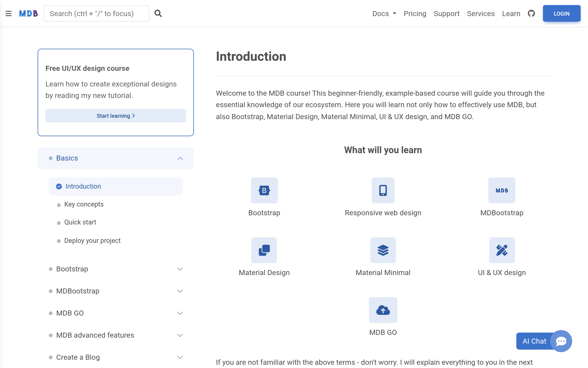Click the Material Minimal layers icon
Viewport: 588px width, 368px height.
tap(383, 250)
